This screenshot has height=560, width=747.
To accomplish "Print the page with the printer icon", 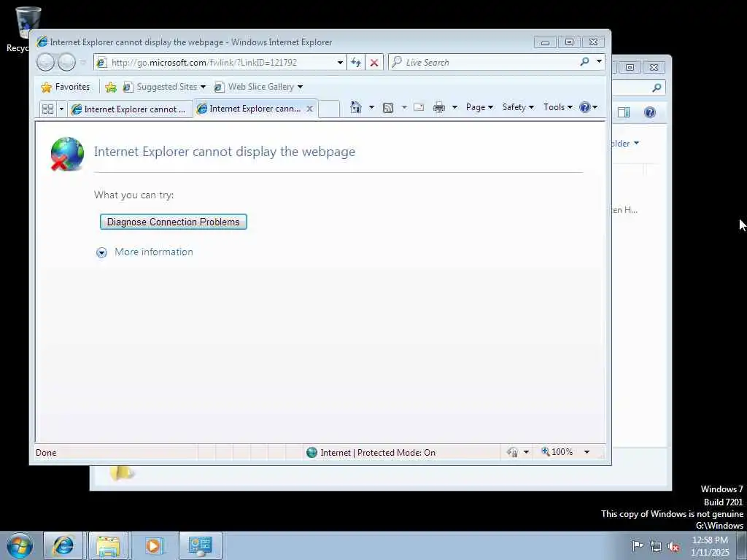I will click(x=438, y=107).
